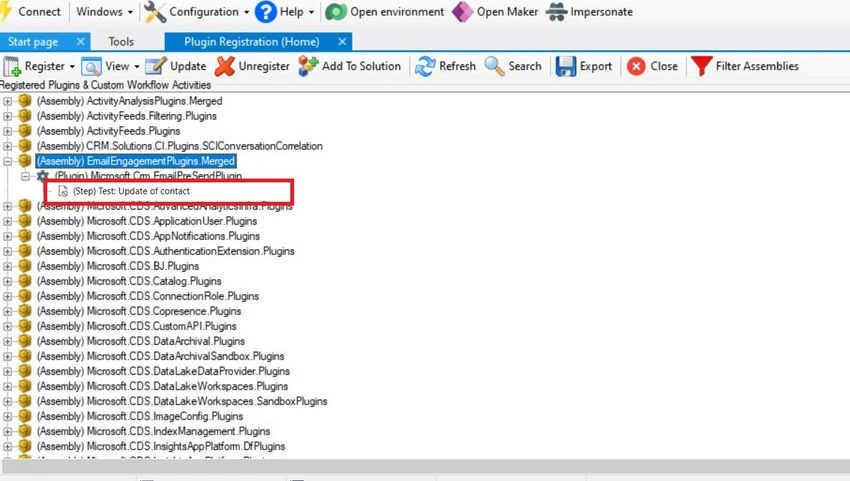Click the Update pencil icon
This screenshot has width=850, height=481.
click(x=156, y=66)
